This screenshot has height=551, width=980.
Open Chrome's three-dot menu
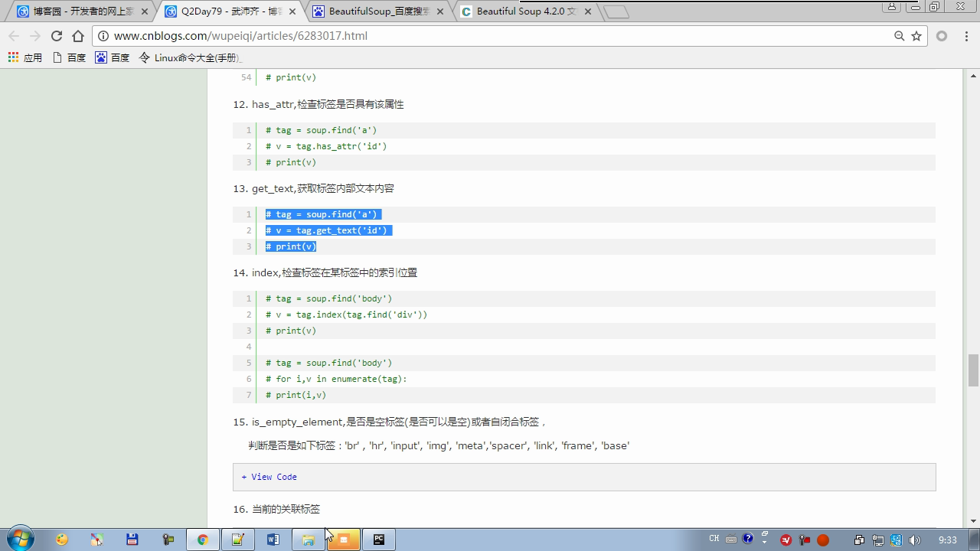(x=964, y=36)
